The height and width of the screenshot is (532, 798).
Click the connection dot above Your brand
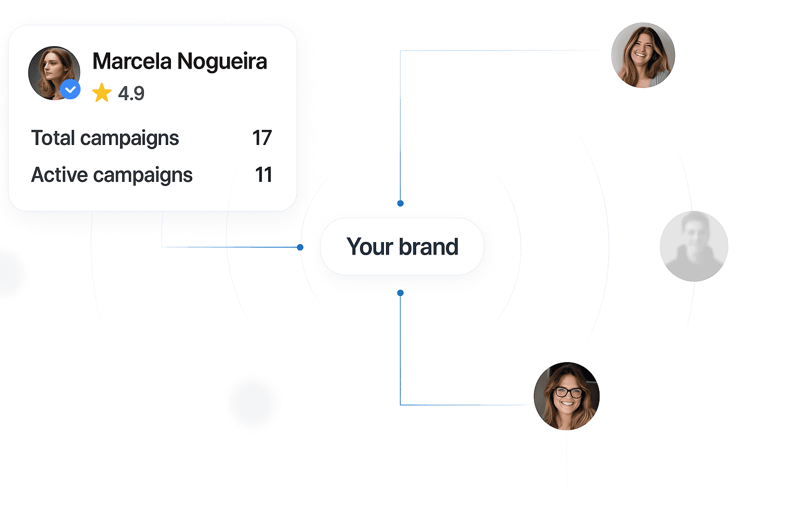[x=400, y=203]
